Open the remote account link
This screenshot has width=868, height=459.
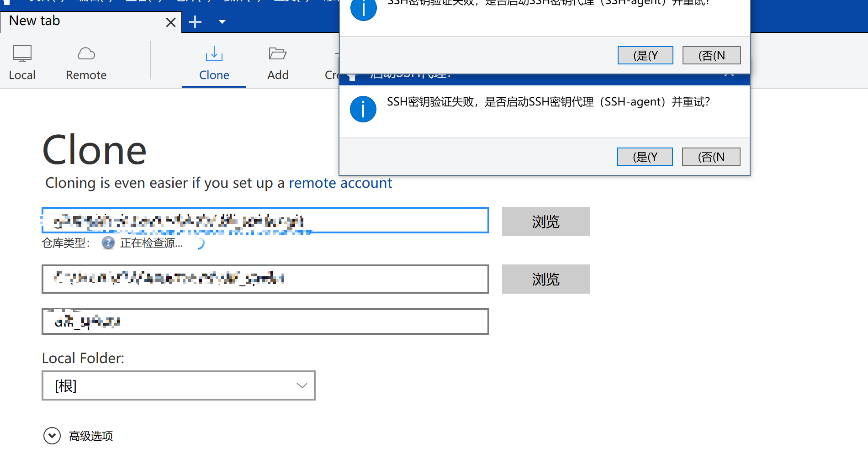pyautogui.click(x=340, y=183)
